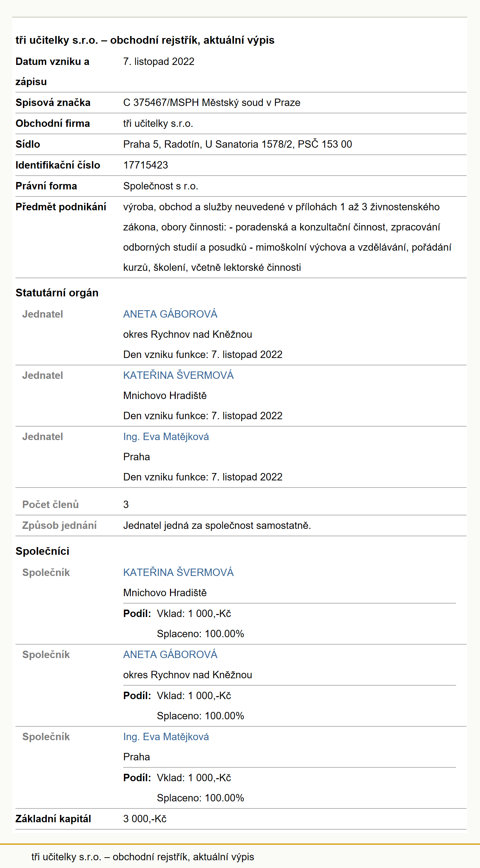Click the Obchodní firma row value
Viewport: 480px width, 868px height.
point(158,123)
